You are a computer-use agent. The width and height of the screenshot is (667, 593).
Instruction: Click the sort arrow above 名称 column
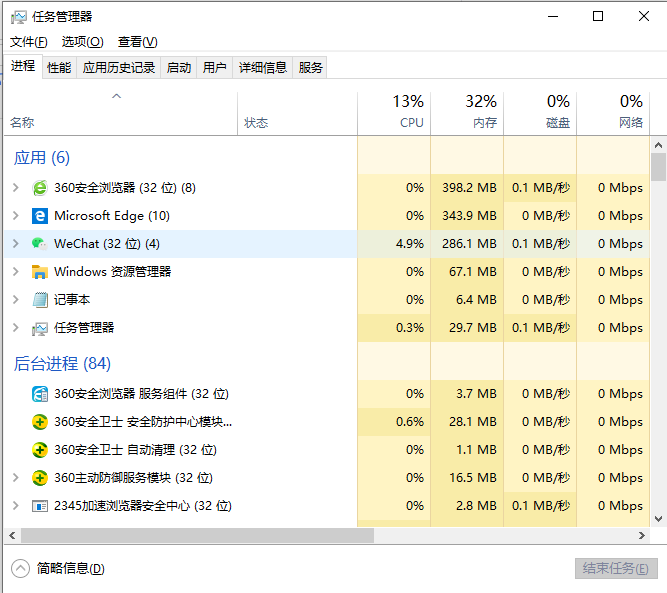pos(117,96)
